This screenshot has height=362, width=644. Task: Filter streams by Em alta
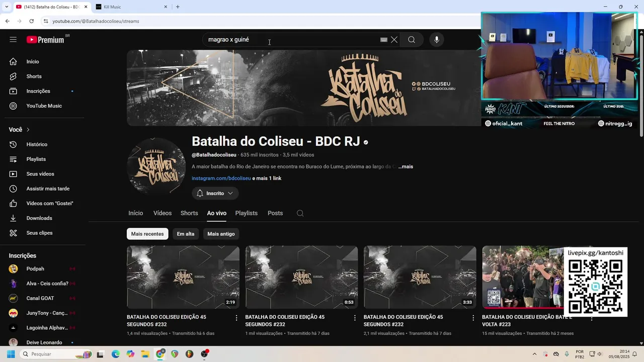click(x=186, y=234)
